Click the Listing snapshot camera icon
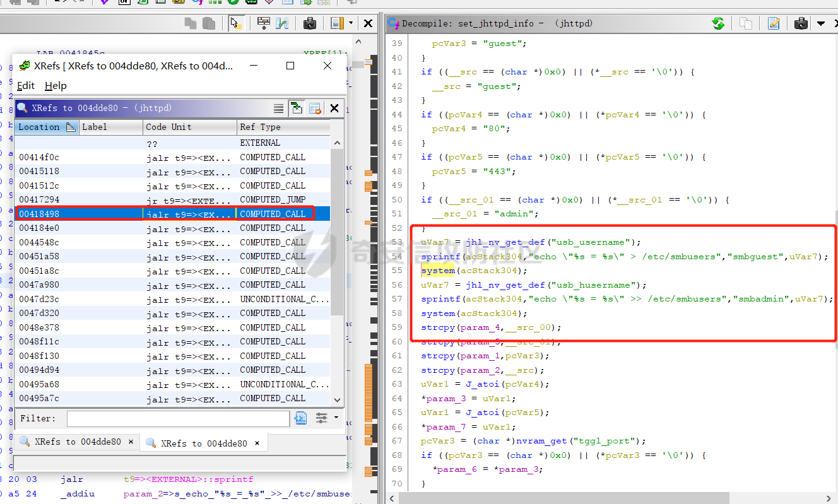838x504 pixels. (x=309, y=23)
